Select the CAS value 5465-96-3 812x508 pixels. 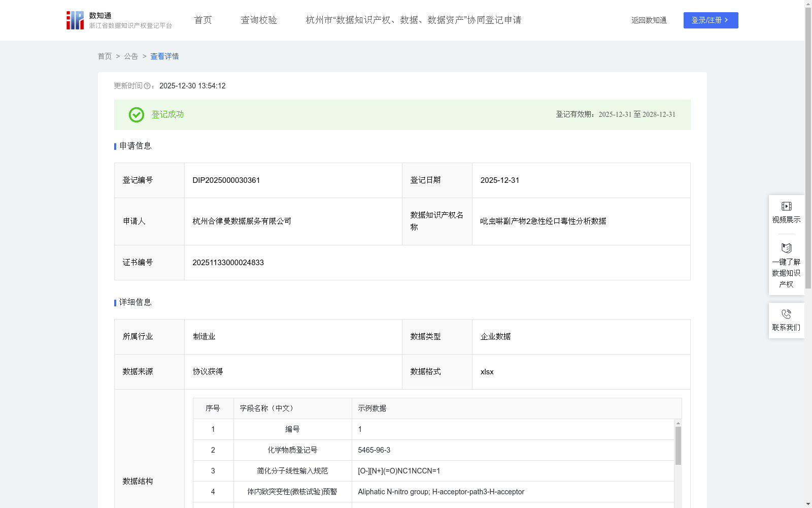click(x=374, y=450)
